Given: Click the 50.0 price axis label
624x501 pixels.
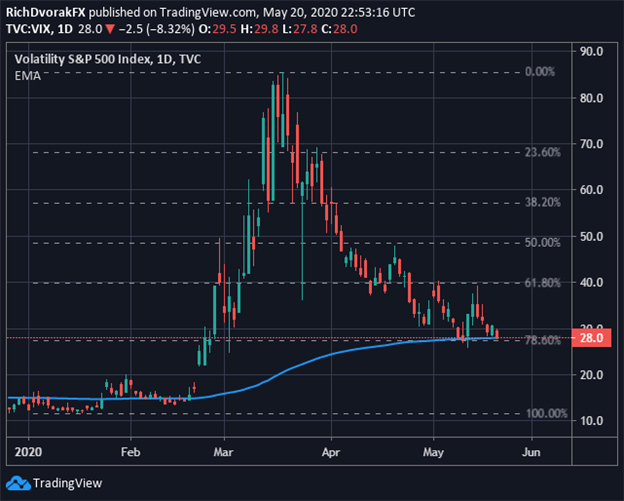Looking at the screenshot, I should [x=591, y=236].
